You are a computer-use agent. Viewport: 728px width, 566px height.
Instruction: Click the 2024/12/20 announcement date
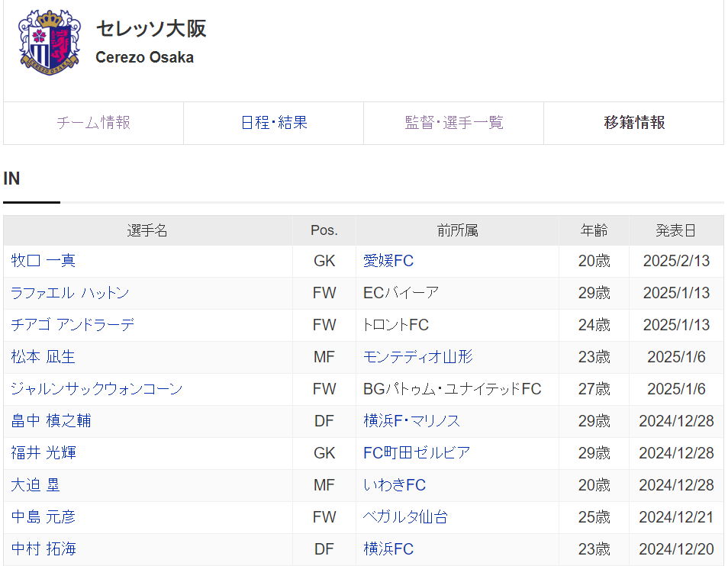point(676,548)
